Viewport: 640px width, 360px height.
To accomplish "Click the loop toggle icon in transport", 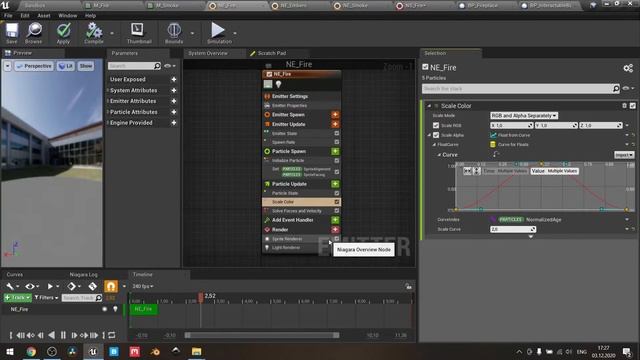I will (112, 335).
